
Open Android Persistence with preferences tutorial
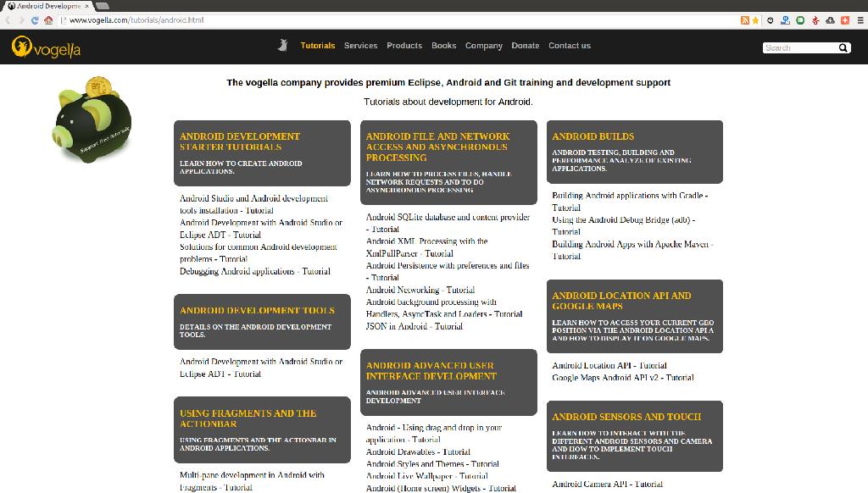coord(448,272)
